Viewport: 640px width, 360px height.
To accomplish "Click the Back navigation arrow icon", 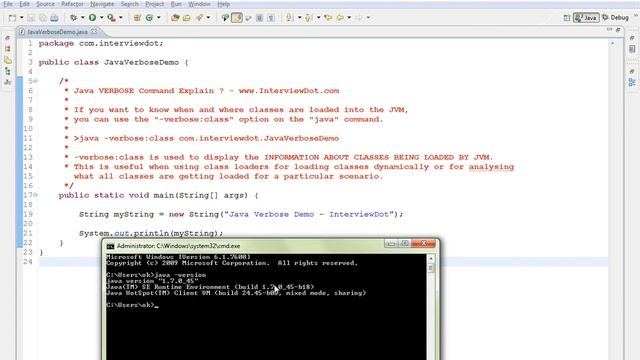I will [340, 18].
